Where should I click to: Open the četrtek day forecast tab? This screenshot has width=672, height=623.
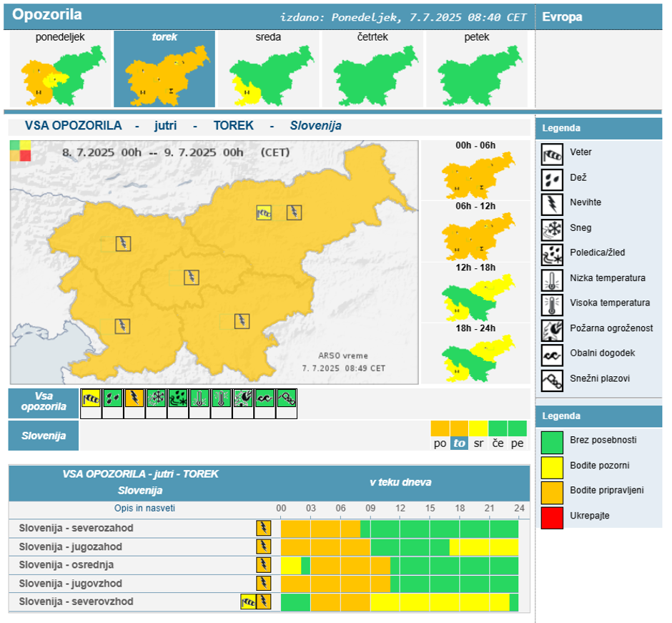click(x=372, y=69)
